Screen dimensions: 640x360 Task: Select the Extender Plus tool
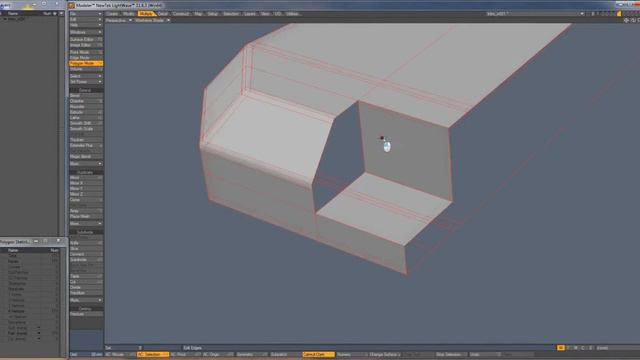(86, 146)
